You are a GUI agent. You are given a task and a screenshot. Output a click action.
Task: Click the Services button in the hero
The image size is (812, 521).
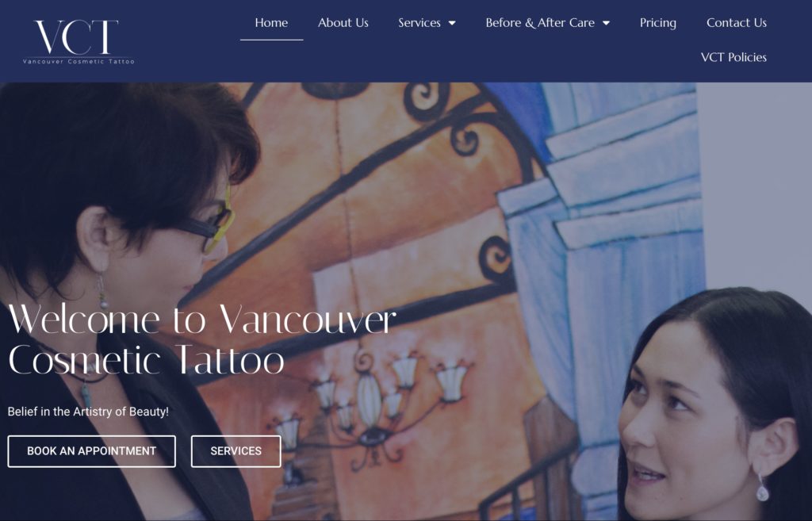pos(236,451)
